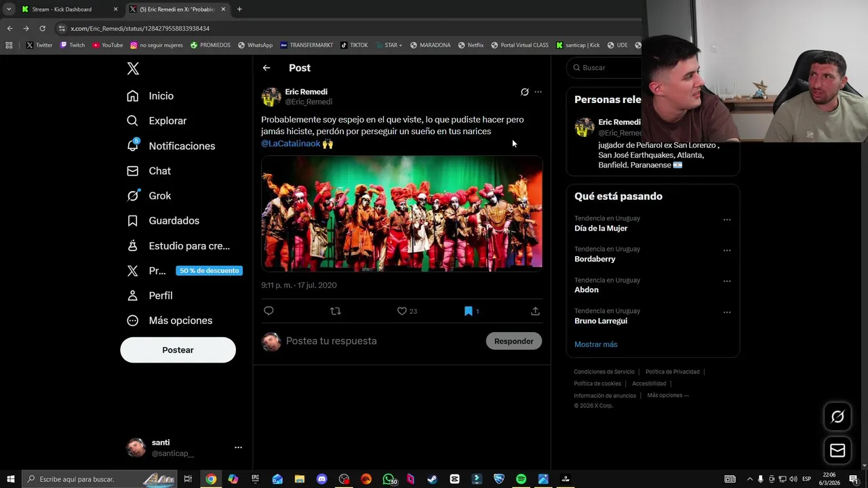The width and height of the screenshot is (868, 488).
Task: Close the Kick Dashboard tab
Action: pyautogui.click(x=115, y=9)
